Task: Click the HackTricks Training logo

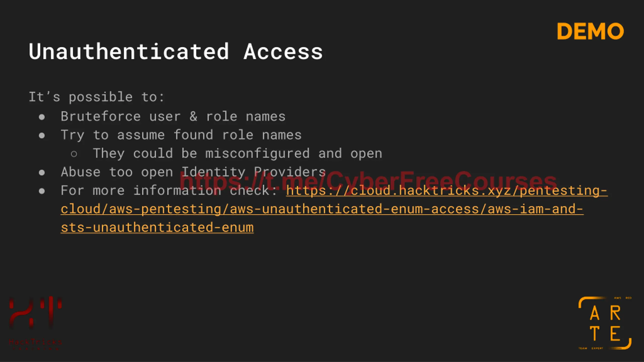Action: tap(35, 323)
